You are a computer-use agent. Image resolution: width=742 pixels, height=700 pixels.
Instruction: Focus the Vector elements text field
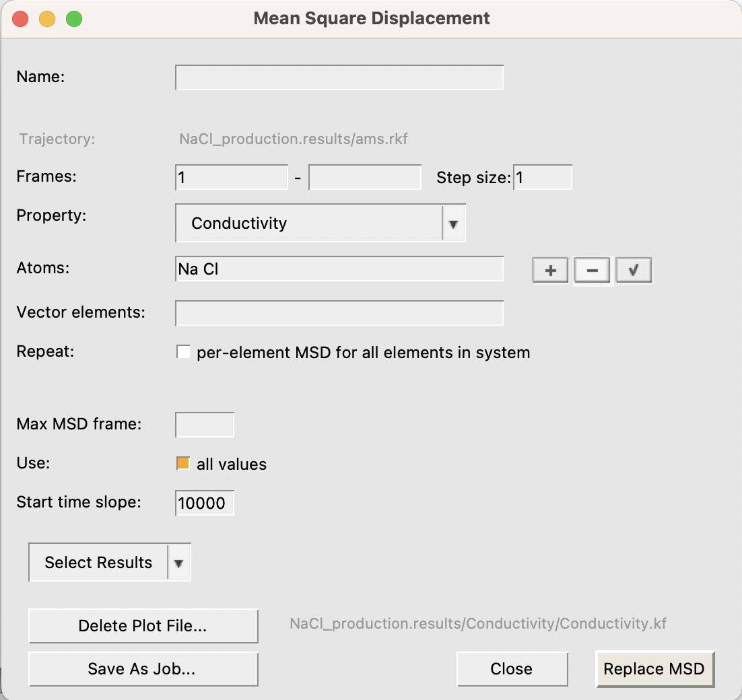[x=339, y=313]
